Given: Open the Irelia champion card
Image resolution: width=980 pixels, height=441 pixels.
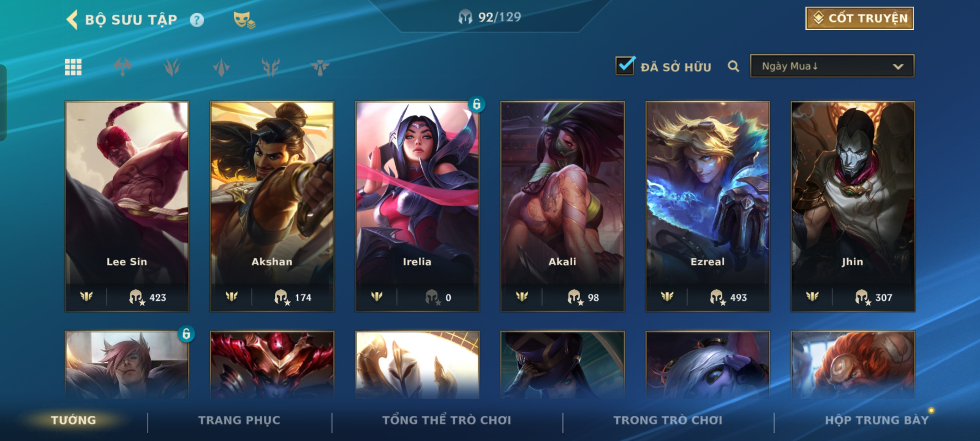Looking at the screenshot, I should coord(417,207).
